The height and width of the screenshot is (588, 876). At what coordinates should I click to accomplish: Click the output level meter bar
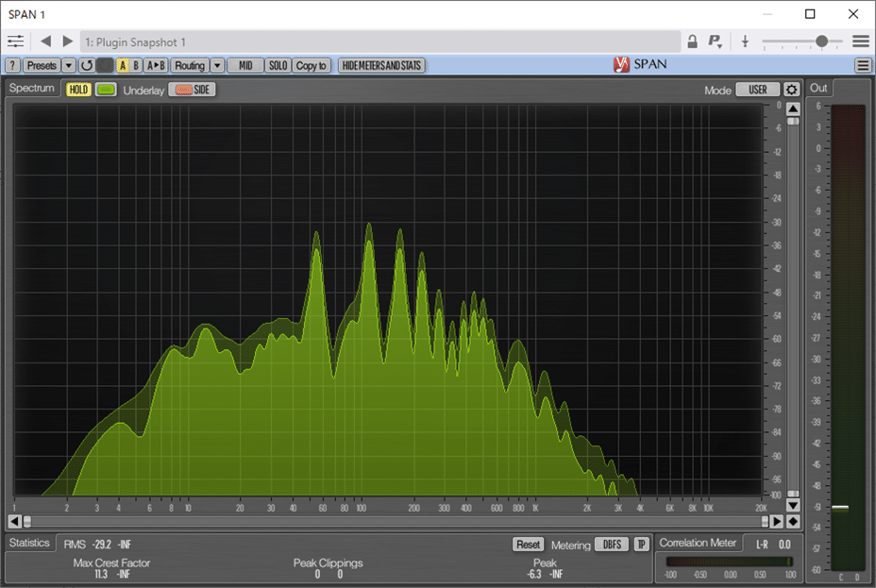(x=848, y=337)
